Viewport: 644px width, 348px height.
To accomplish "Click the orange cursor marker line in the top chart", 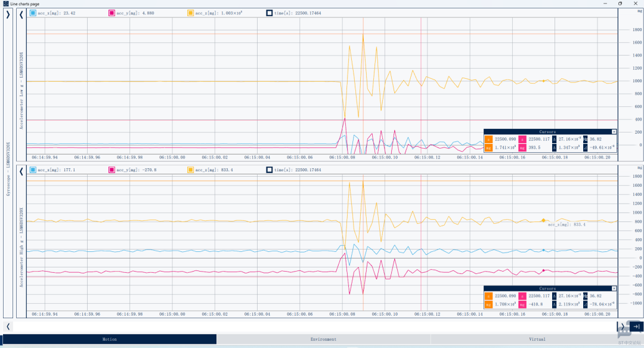I will tap(363, 85).
